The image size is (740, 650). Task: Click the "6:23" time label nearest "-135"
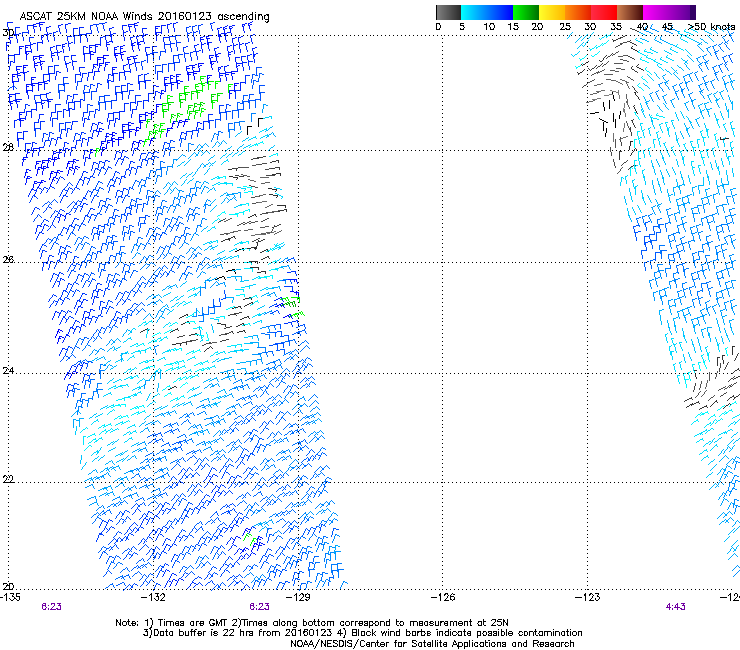coord(51,607)
